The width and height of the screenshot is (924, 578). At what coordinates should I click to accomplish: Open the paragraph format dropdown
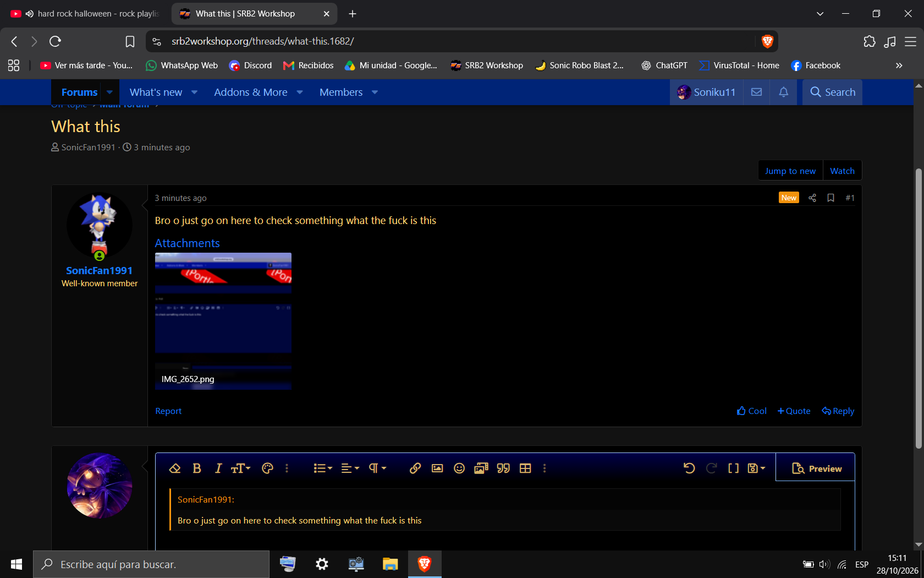click(377, 468)
